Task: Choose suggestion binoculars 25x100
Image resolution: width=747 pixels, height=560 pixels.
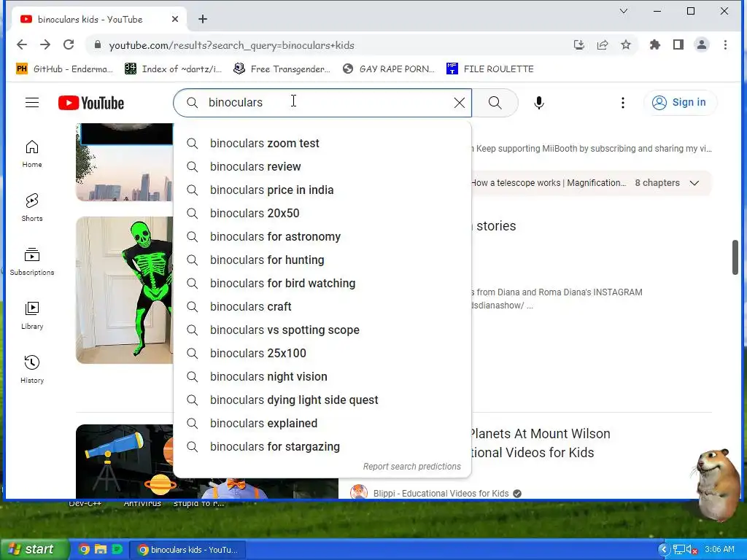Action: [x=322, y=354]
